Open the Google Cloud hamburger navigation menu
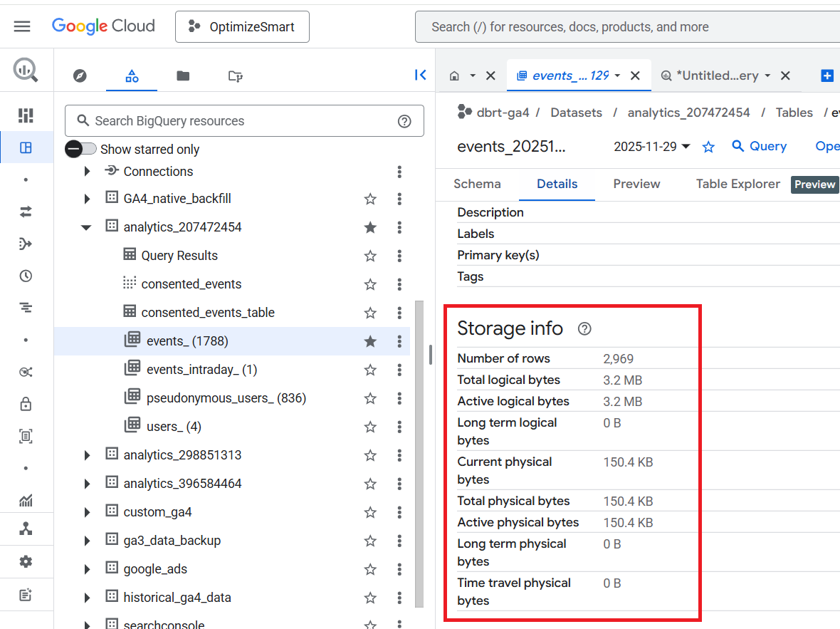840x629 pixels. pos(22,27)
